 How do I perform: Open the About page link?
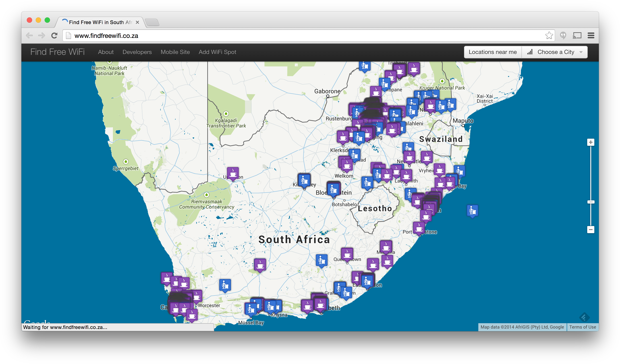[x=106, y=52]
